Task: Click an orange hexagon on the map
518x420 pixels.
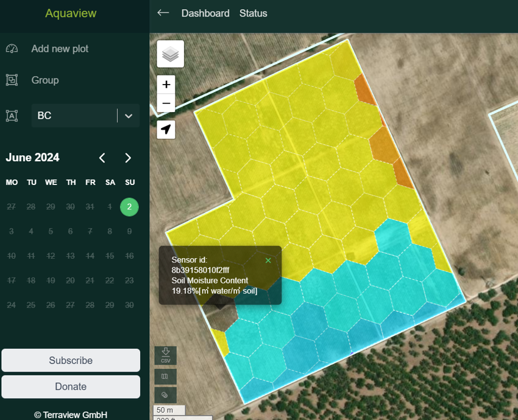Action: pos(383,145)
